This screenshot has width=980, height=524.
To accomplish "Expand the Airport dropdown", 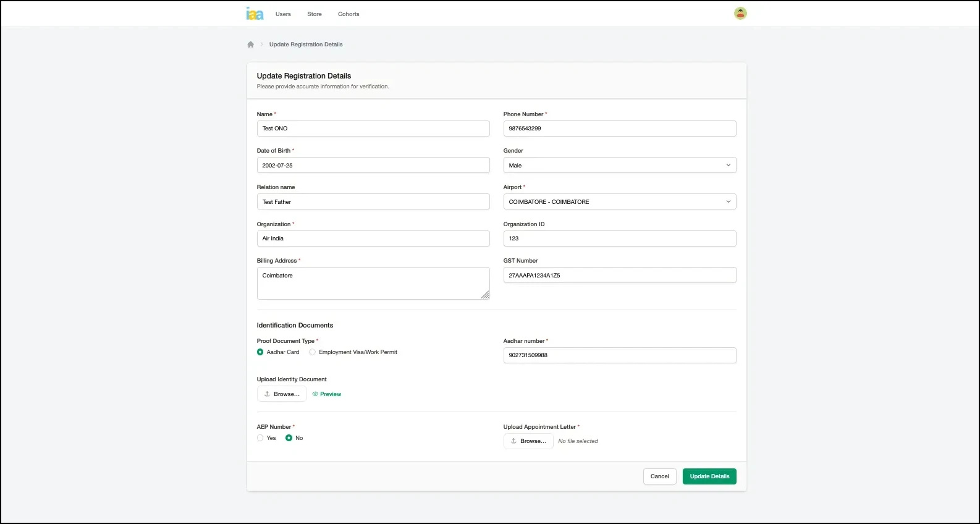I will point(619,202).
